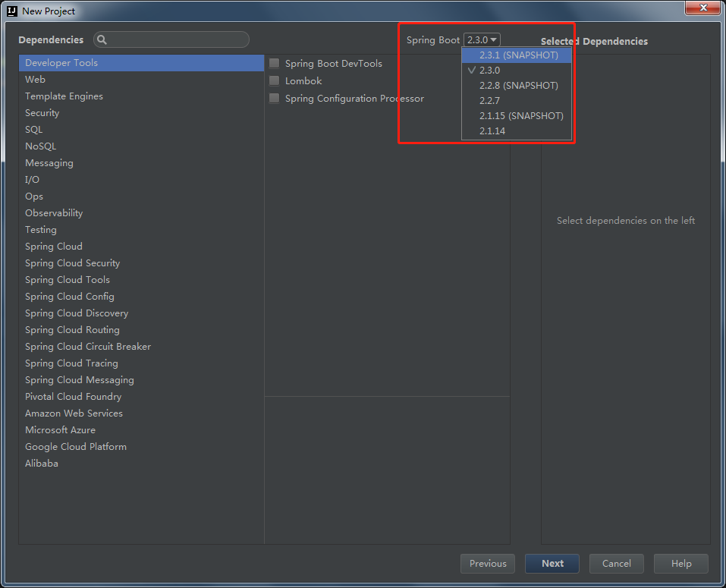Choose the Alibaba category
The width and height of the screenshot is (726, 588).
42,463
